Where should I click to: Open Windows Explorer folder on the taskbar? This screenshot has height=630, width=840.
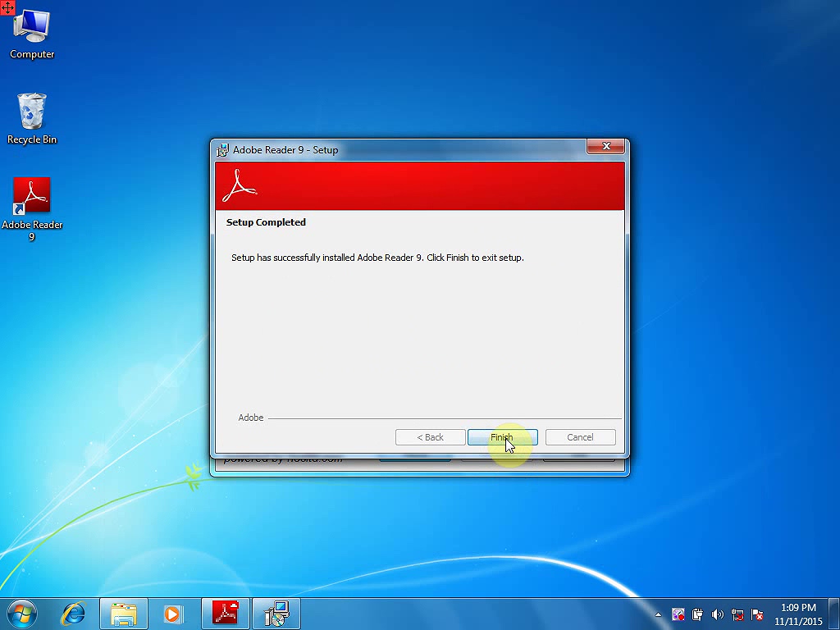point(124,614)
